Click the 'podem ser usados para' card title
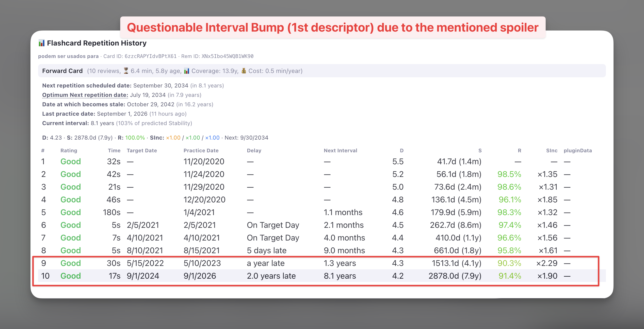 pos(68,56)
